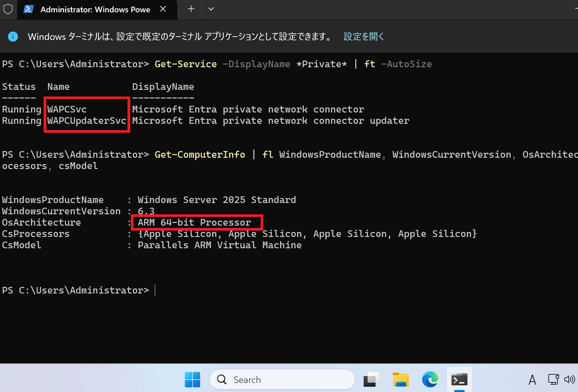The height and width of the screenshot is (392, 578).
Task: Click the Windows Start button
Action: pyautogui.click(x=192, y=380)
